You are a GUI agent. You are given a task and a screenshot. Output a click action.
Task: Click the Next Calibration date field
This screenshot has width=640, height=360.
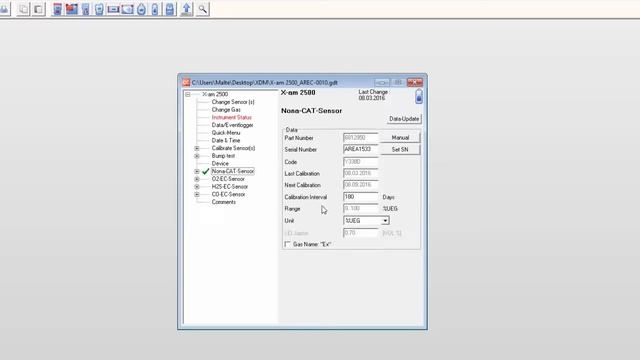click(x=361, y=185)
